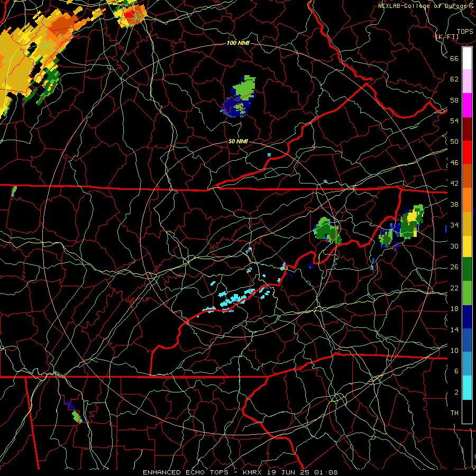Screen dimensions: 476x476
Task: Click the "30" legend value
Action: 454,246
